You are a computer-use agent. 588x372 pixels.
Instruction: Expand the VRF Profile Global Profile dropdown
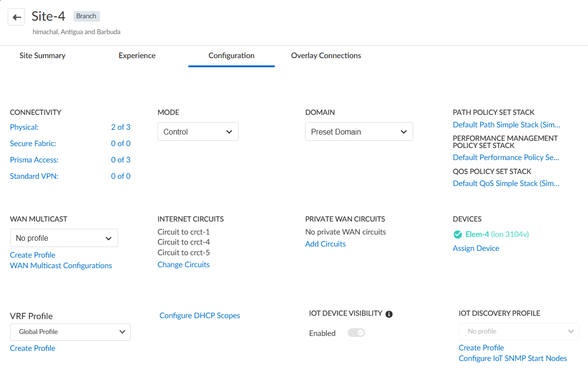tap(70, 332)
